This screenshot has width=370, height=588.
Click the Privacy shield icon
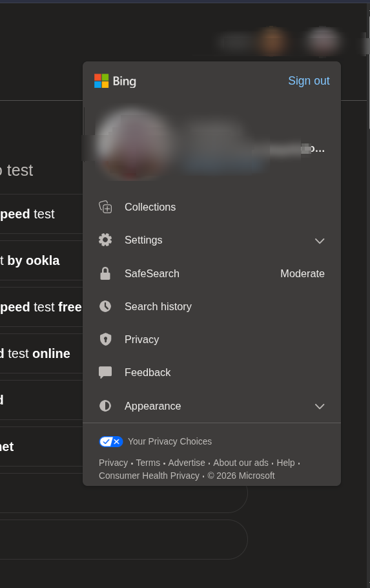[105, 339]
